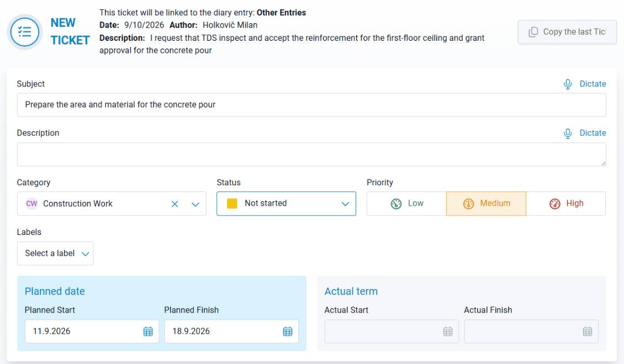Click the Dictate link for Subject
This screenshot has height=364, width=624.
(x=593, y=84)
